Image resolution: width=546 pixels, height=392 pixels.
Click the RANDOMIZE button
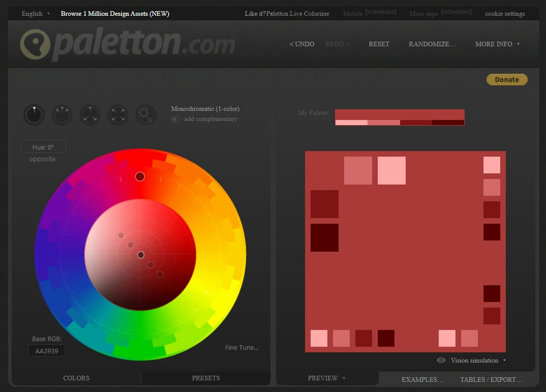click(x=432, y=44)
